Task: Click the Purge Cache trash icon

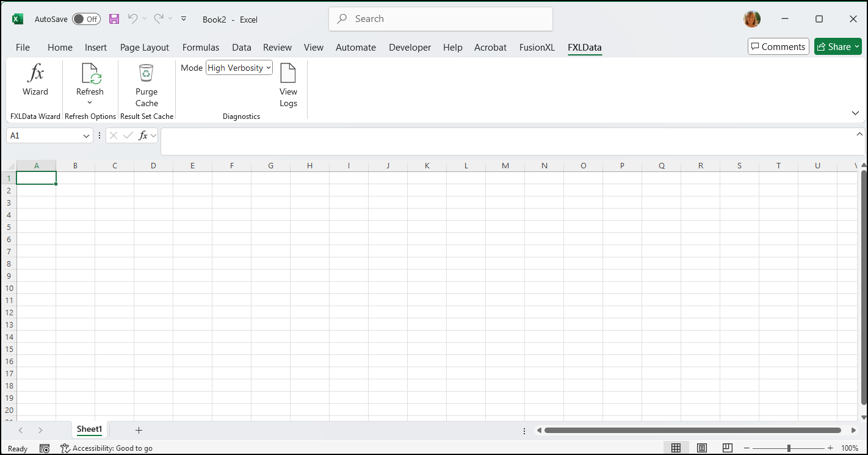Action: pos(146,74)
